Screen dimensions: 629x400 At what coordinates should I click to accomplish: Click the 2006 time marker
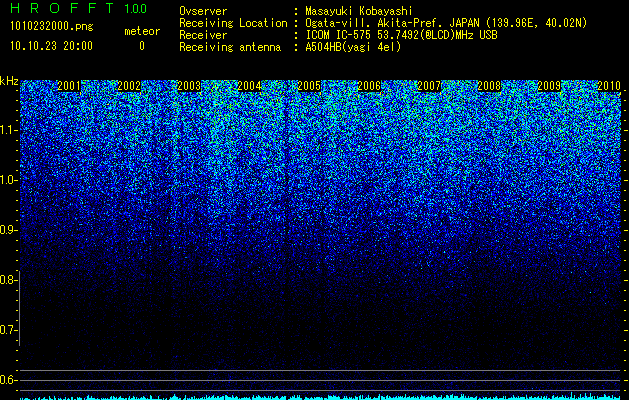(x=369, y=86)
